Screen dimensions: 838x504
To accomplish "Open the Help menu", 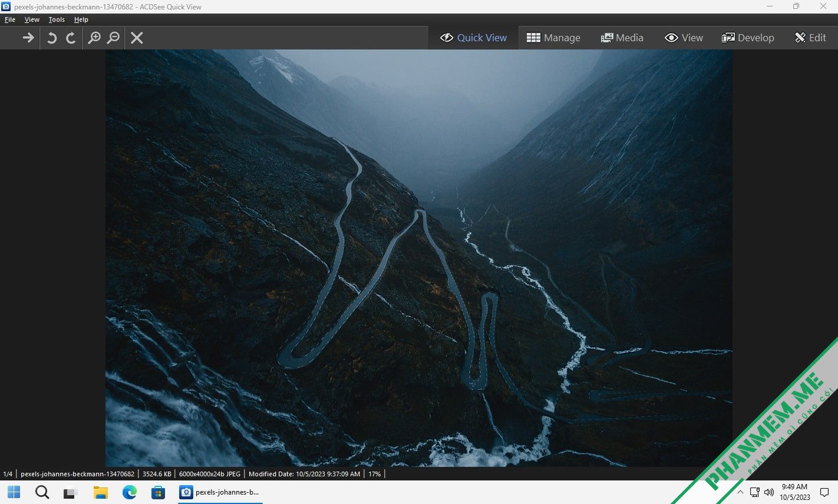I will click(81, 19).
